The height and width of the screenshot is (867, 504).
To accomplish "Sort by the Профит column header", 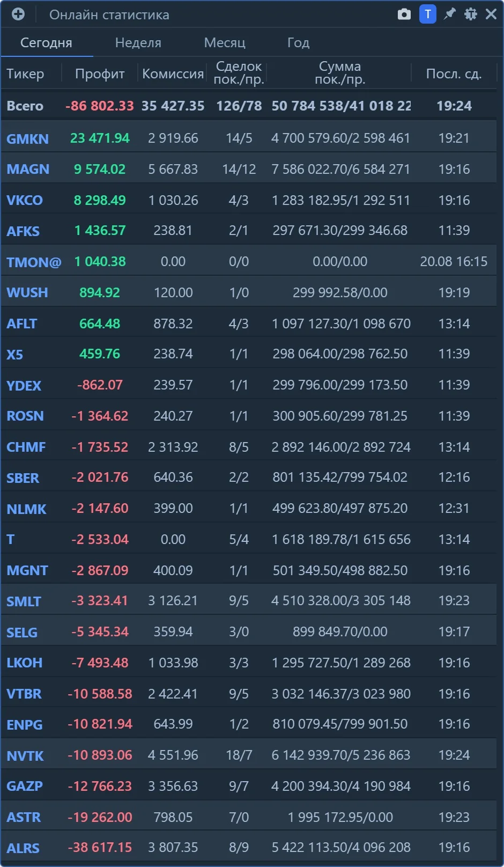I will point(100,74).
